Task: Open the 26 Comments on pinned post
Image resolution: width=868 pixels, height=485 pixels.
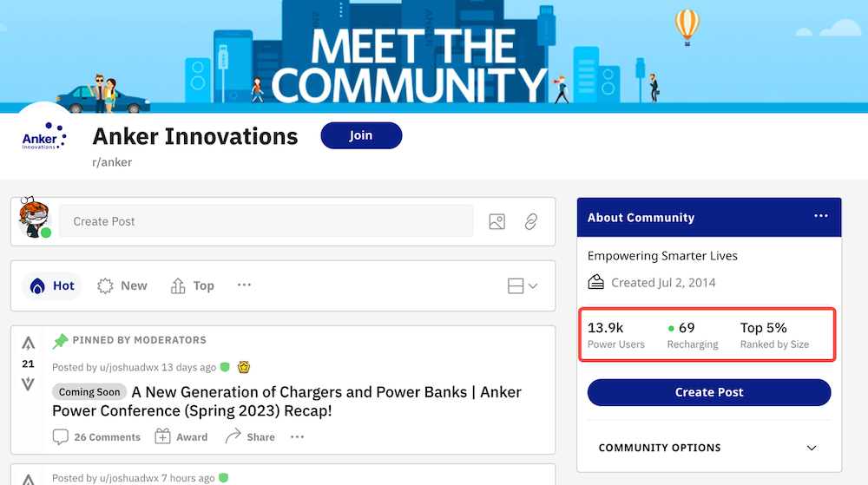Action: tap(96, 437)
